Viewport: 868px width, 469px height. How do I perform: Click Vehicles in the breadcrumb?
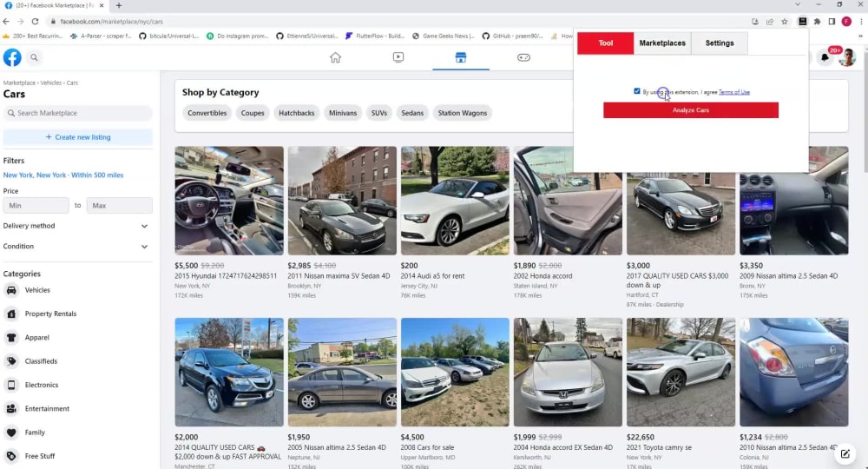(51, 83)
